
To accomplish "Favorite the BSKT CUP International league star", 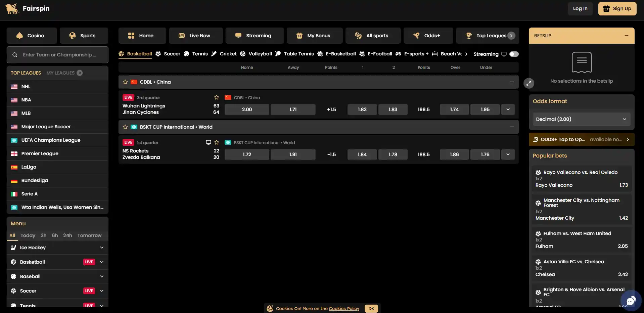I will point(125,127).
